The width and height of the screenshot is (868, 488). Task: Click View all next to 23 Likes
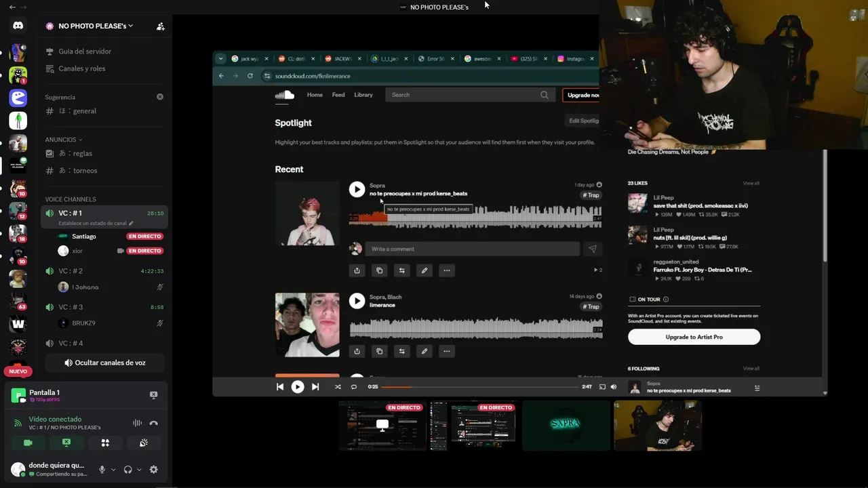point(751,183)
